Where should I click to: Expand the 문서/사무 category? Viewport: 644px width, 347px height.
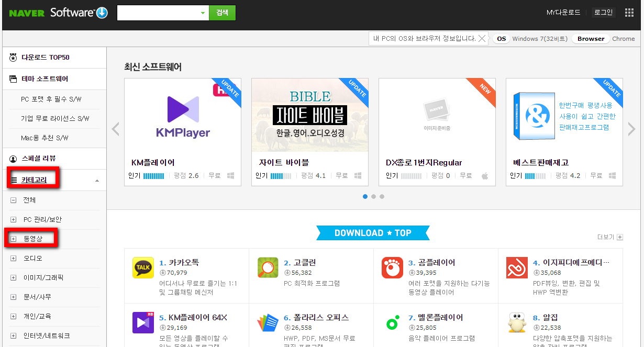14,297
